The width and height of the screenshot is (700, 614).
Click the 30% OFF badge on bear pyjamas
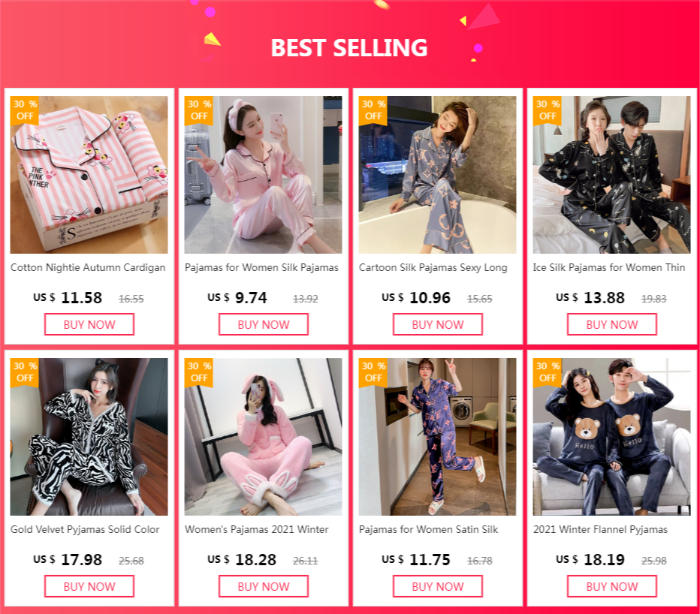[x=548, y=372]
